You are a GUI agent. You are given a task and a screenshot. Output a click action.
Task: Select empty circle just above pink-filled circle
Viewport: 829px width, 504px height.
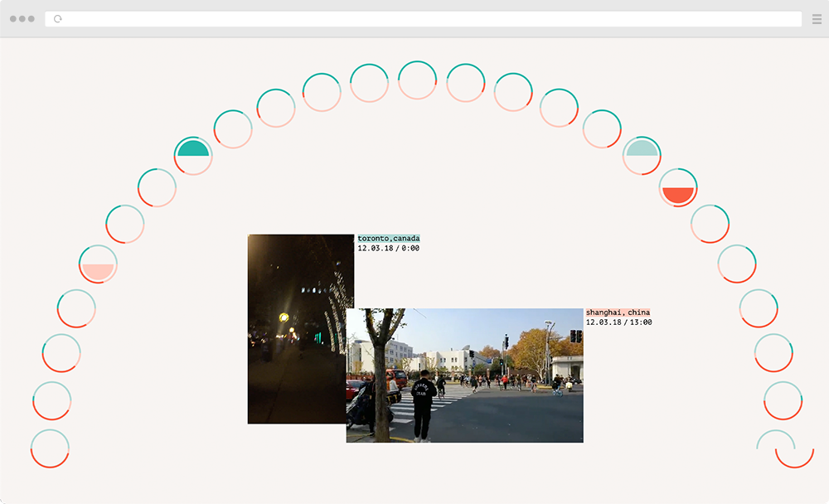point(125,225)
